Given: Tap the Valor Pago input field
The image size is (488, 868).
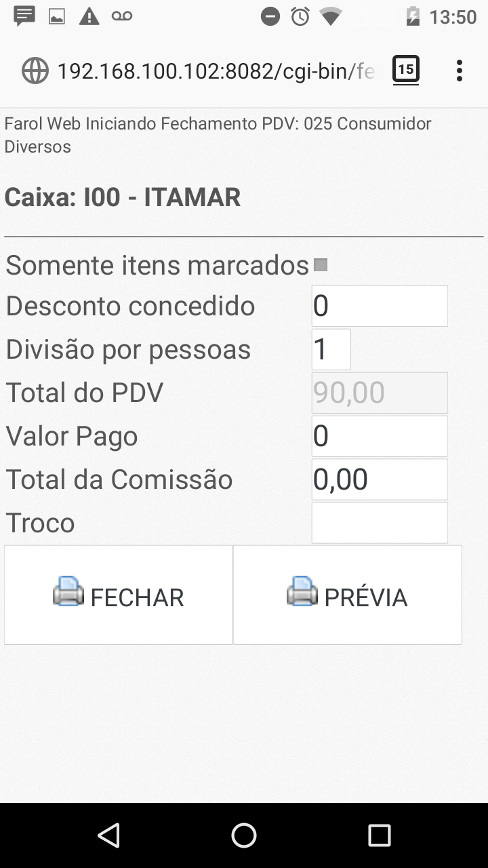Looking at the screenshot, I should coord(380,436).
